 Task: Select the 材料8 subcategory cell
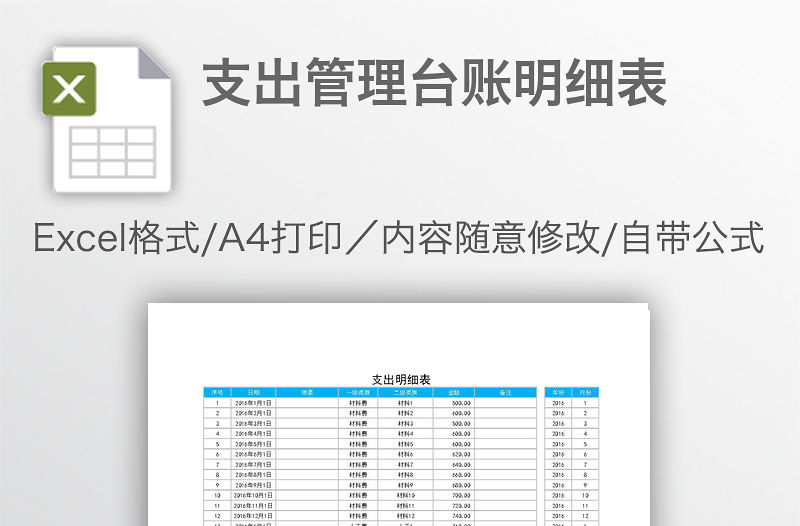[406, 475]
